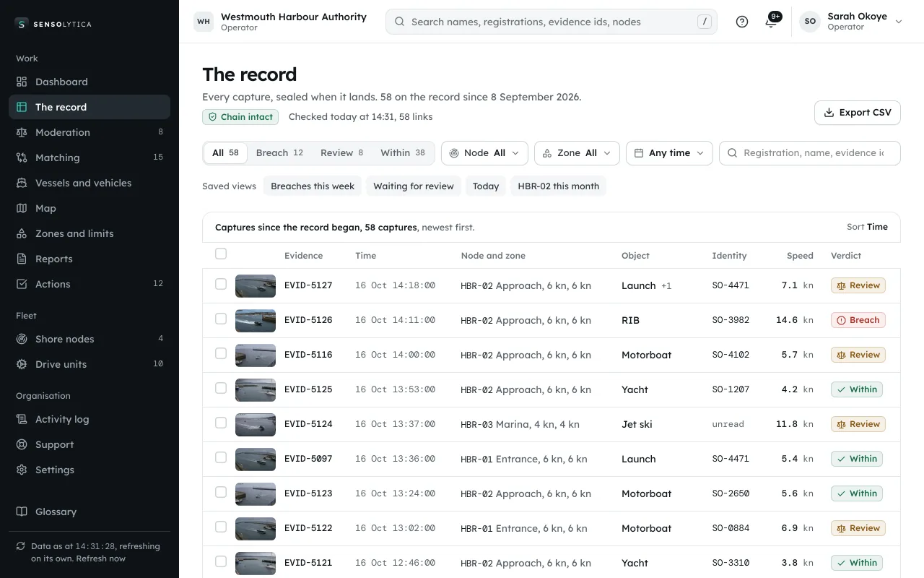
Task: Open the Map sidebar icon
Action: 22,208
